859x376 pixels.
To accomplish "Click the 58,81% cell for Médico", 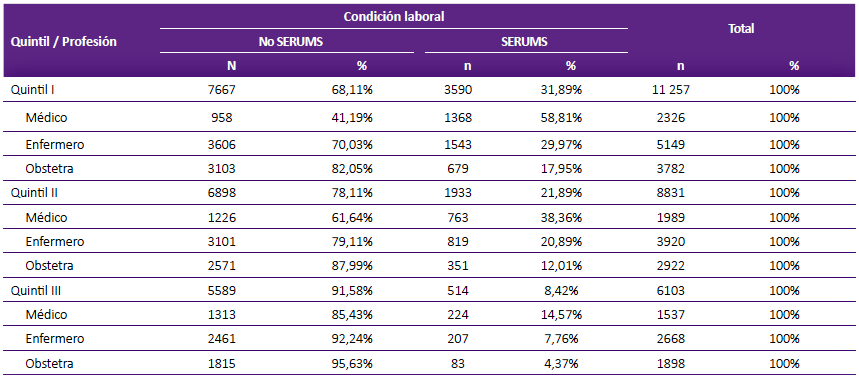I will click(563, 117).
